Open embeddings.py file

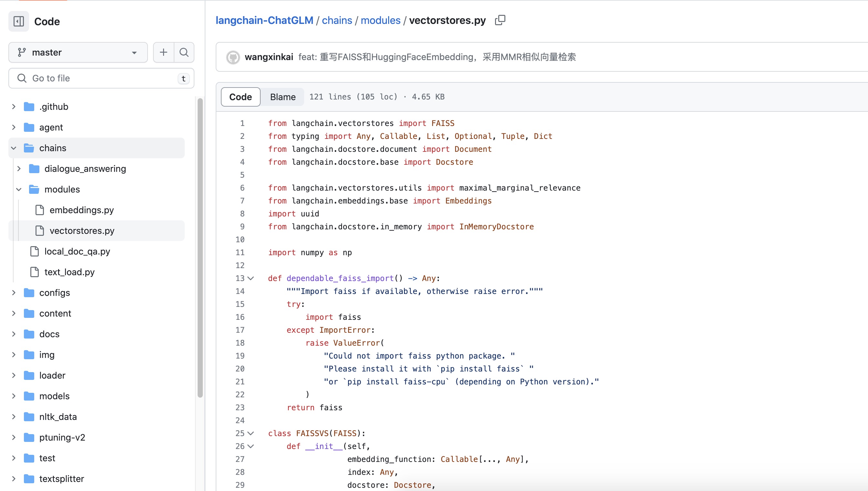pos(82,210)
